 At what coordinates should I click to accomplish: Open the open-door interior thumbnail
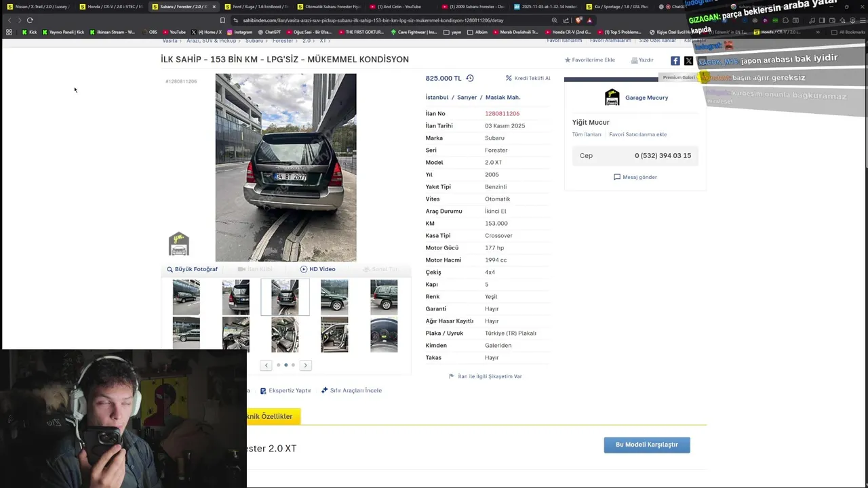point(334,334)
